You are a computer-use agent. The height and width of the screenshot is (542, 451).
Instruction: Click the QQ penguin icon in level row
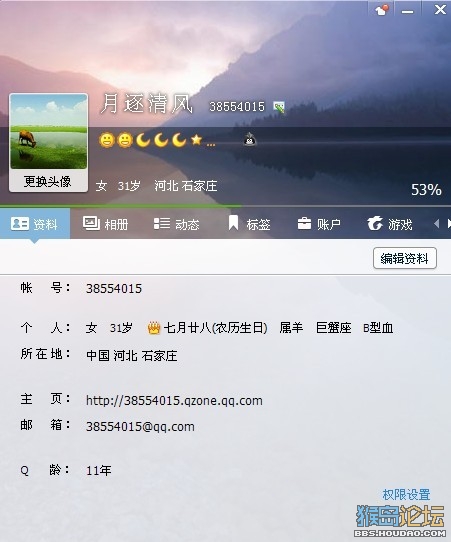[x=250, y=139]
